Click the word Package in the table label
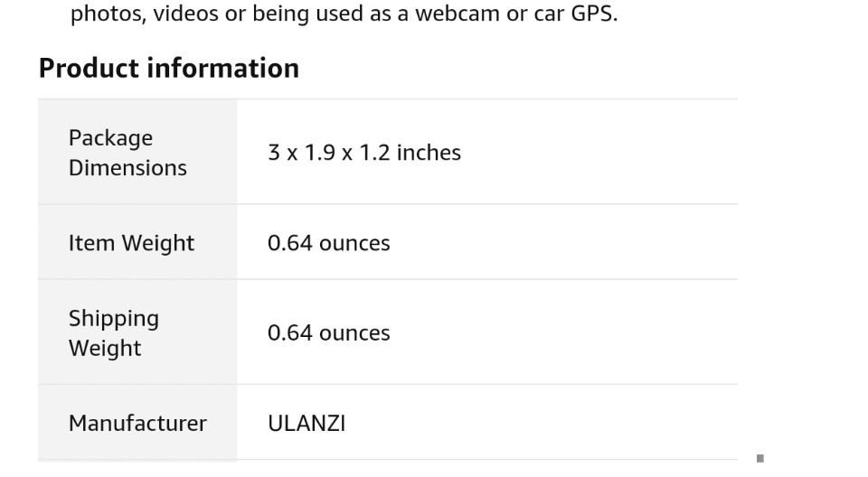This screenshot has width=868, height=477. coord(110,138)
